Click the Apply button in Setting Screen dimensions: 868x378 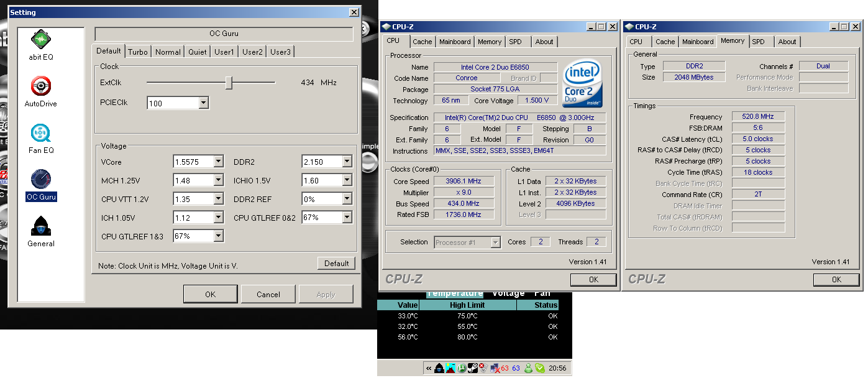tap(326, 294)
